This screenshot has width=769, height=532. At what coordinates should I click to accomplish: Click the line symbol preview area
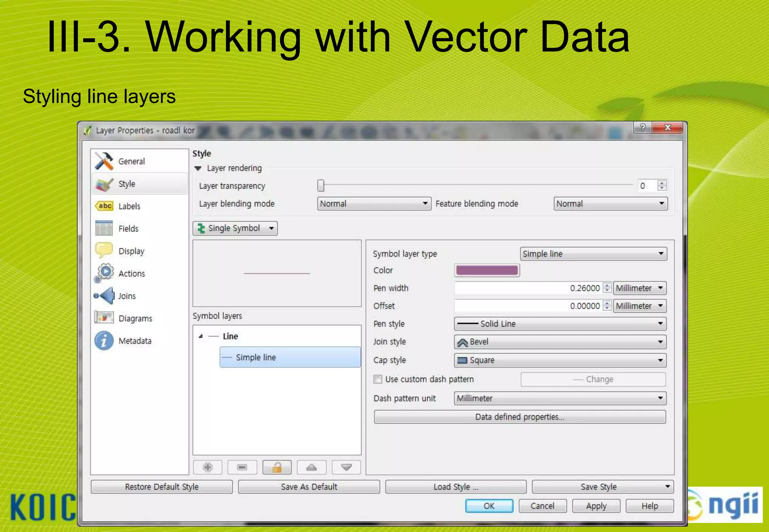277,273
